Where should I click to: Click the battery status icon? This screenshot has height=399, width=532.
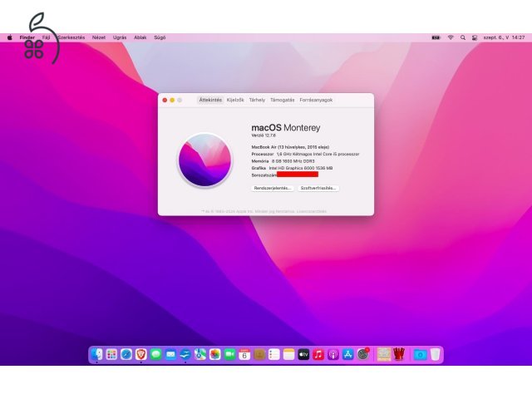436,37
